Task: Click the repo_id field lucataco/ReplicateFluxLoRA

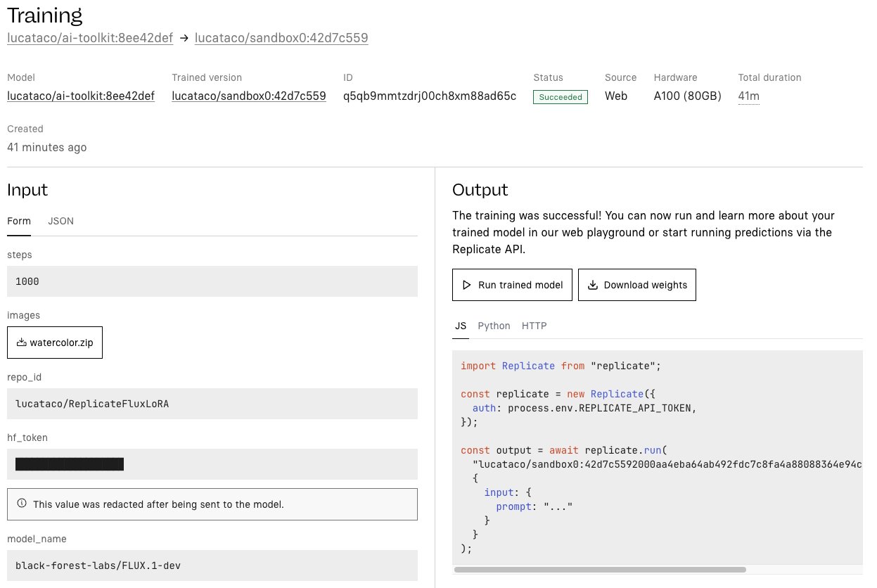Action: 212,404
